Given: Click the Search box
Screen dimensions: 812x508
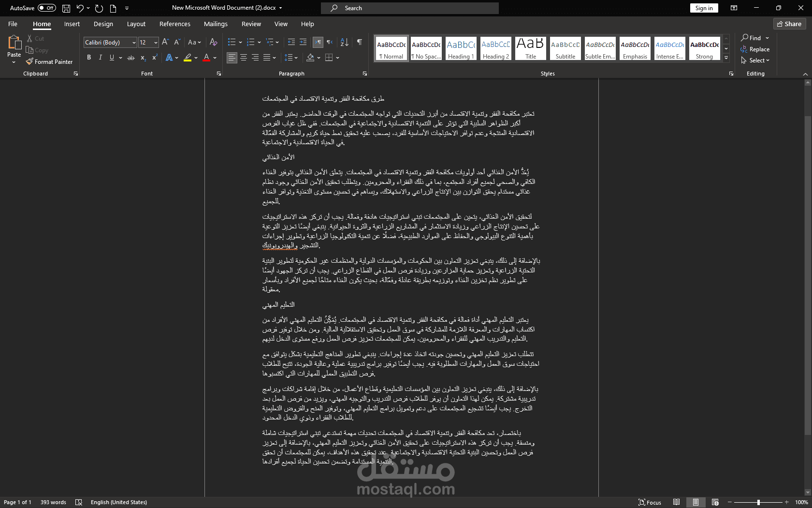Looking at the screenshot, I should [x=410, y=8].
